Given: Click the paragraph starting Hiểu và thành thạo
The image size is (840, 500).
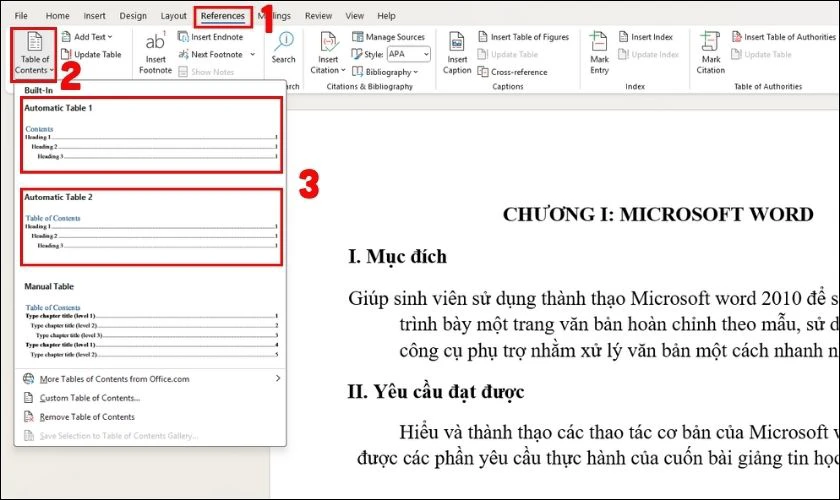Looking at the screenshot, I should (x=597, y=445).
